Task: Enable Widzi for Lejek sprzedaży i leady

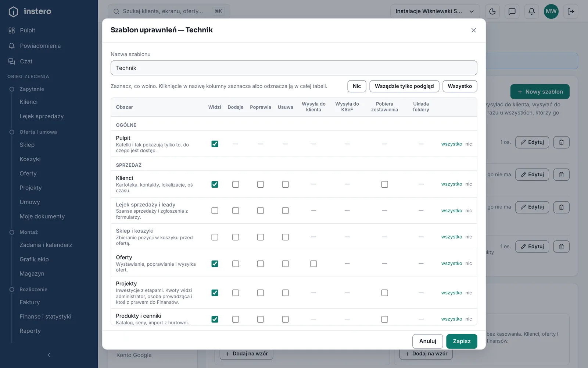Action: tap(215, 210)
